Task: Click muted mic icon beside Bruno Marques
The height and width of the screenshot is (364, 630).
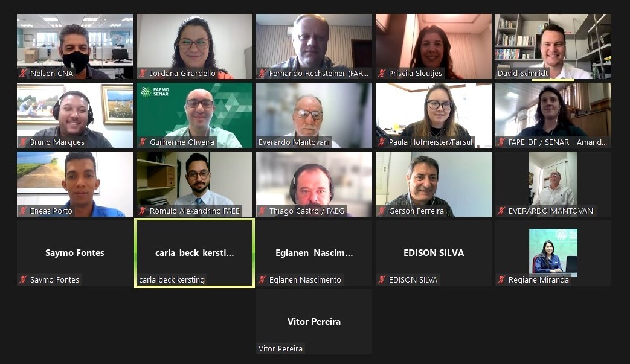Action: point(23,142)
